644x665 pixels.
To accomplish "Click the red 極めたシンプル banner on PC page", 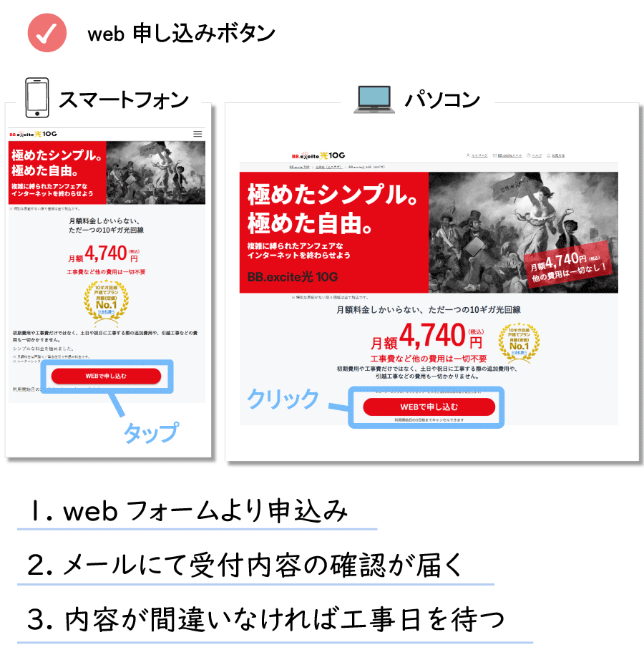I will pos(334,233).
